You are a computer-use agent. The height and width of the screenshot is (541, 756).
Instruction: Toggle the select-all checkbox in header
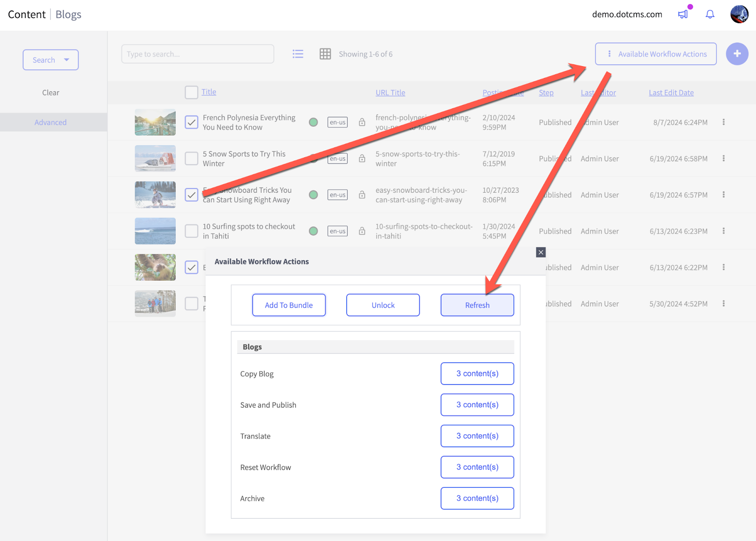click(191, 92)
